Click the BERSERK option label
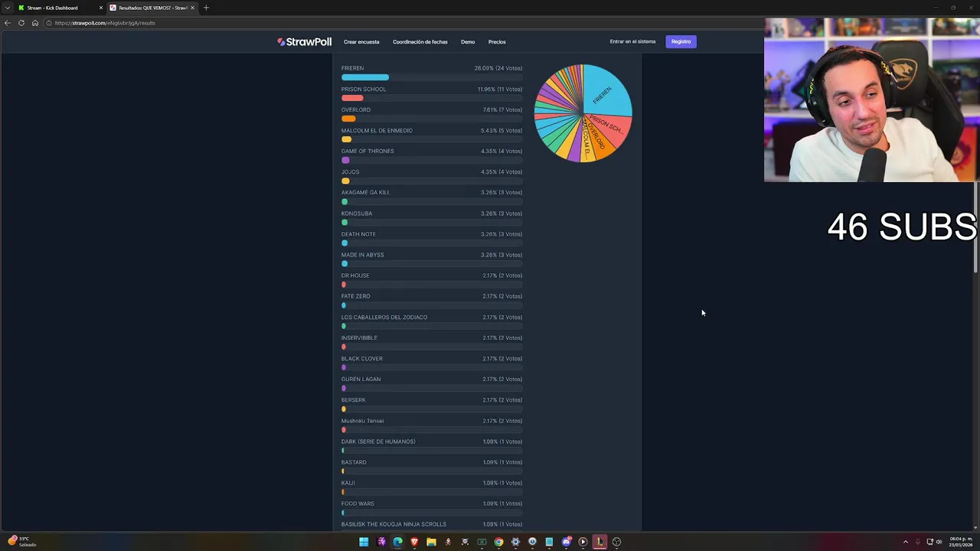This screenshot has height=551, width=980. click(354, 399)
